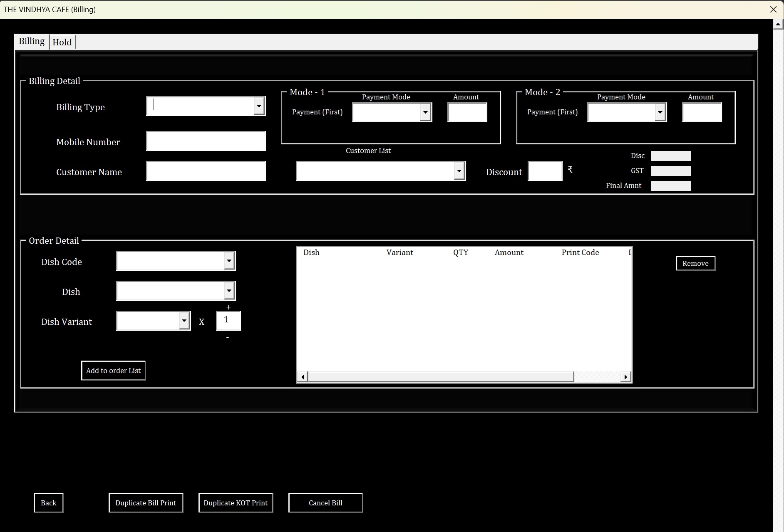Click the order list horizontal scrollbar right arrow
The image size is (784, 532).
click(x=626, y=376)
